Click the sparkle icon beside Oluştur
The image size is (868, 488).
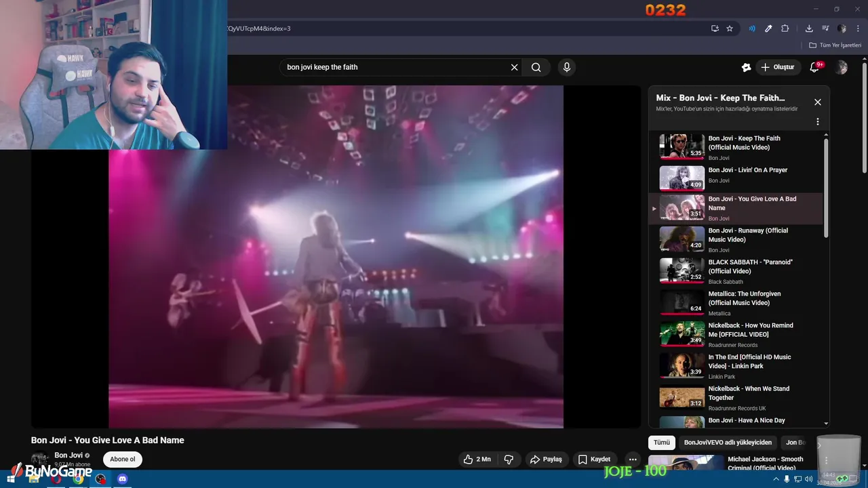[x=746, y=67]
